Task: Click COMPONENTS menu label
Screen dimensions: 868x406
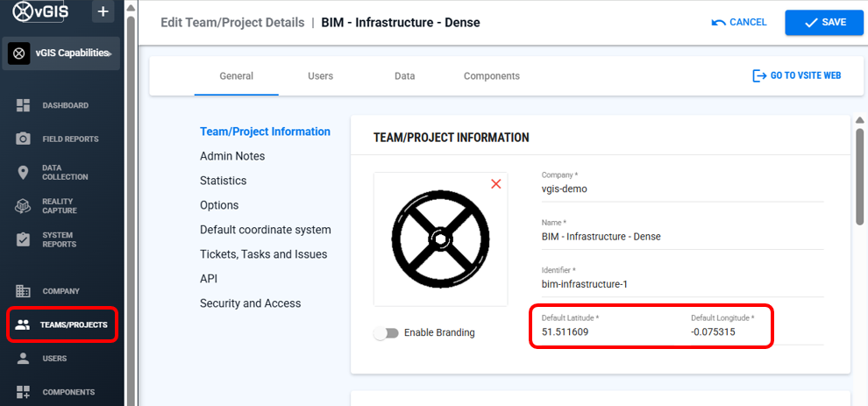Action: click(x=68, y=392)
